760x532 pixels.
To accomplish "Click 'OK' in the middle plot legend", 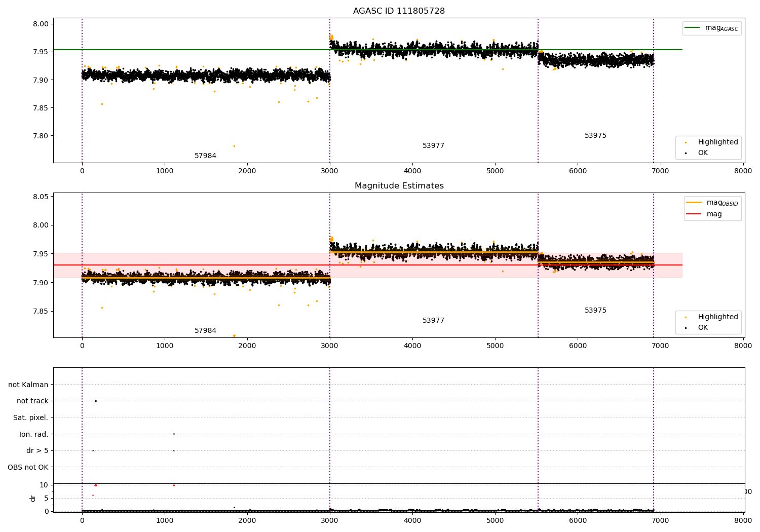I will [x=703, y=328].
